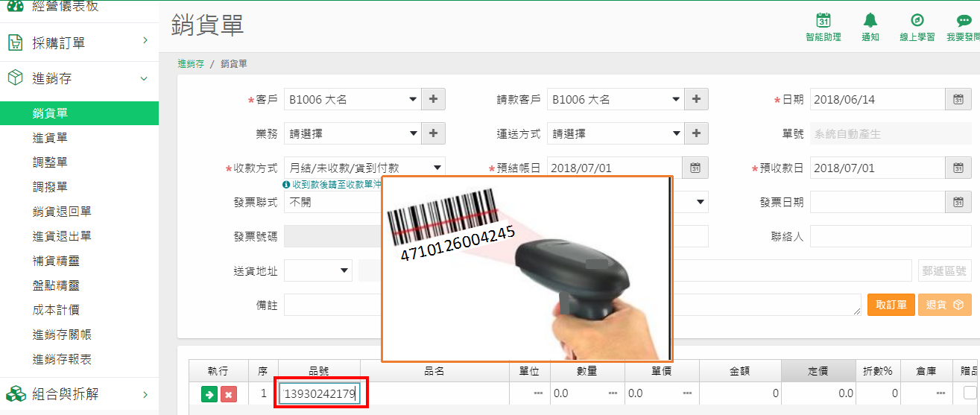Click the 組合與拆解 cubes icon
The image size is (980, 415).
(x=16, y=393)
